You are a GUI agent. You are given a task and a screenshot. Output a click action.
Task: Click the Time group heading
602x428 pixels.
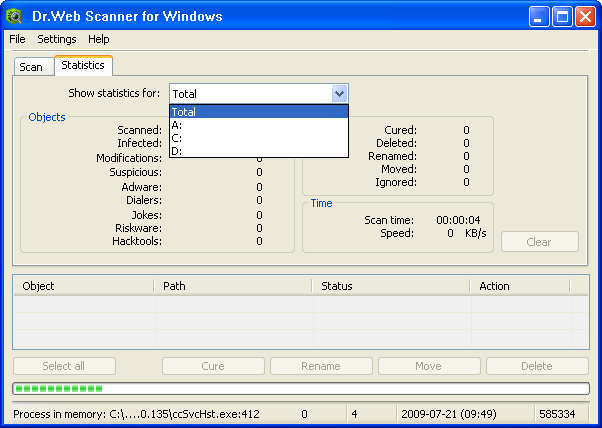[x=321, y=203]
